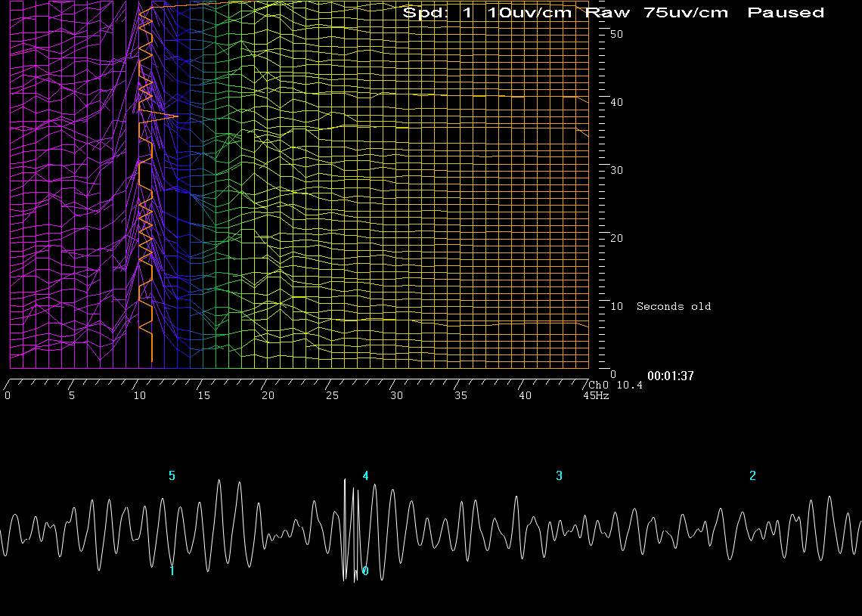Image resolution: width=862 pixels, height=616 pixels.
Task: Click the 45Hz end-of-axis label
Action: (595, 395)
